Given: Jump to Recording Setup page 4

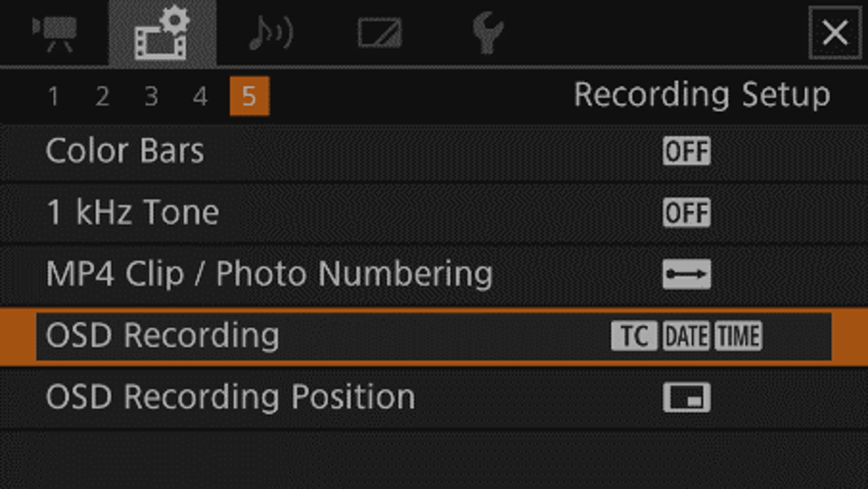Looking at the screenshot, I should (x=200, y=97).
